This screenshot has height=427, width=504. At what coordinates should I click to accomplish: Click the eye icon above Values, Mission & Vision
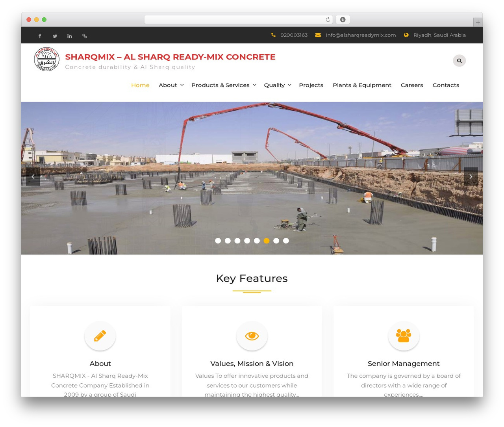(252, 336)
